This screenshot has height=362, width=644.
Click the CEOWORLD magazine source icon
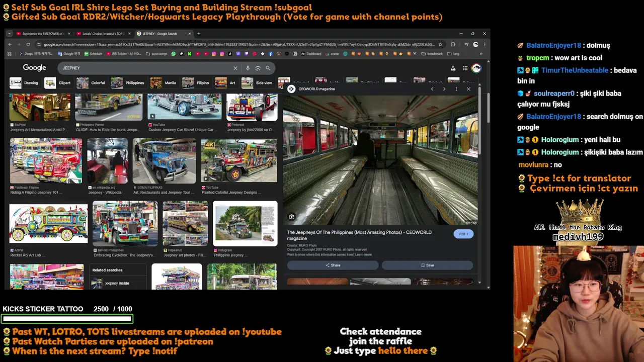pos(291,89)
